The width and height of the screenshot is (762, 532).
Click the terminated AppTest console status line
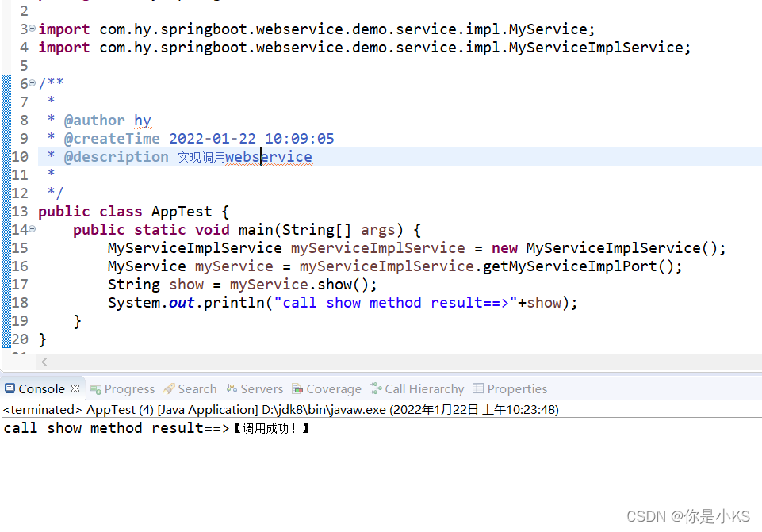click(x=281, y=410)
